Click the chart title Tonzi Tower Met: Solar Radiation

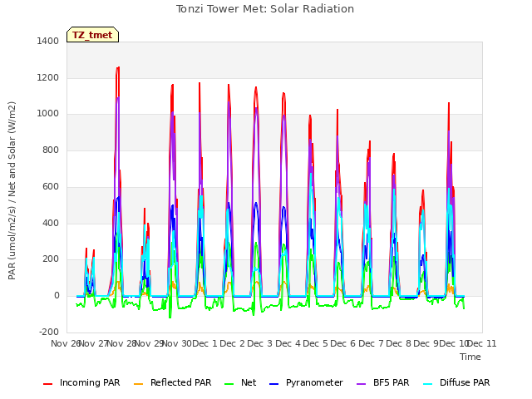(265, 9)
